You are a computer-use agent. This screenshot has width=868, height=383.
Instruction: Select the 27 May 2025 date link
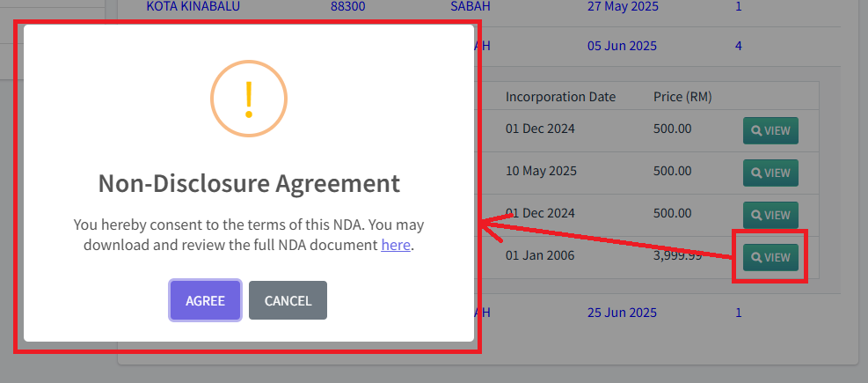click(x=622, y=6)
